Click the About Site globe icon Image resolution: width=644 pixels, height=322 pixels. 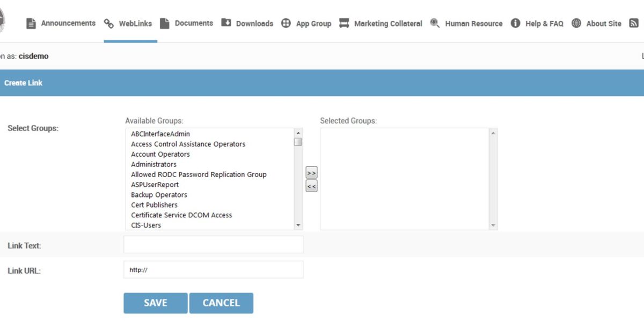576,23
